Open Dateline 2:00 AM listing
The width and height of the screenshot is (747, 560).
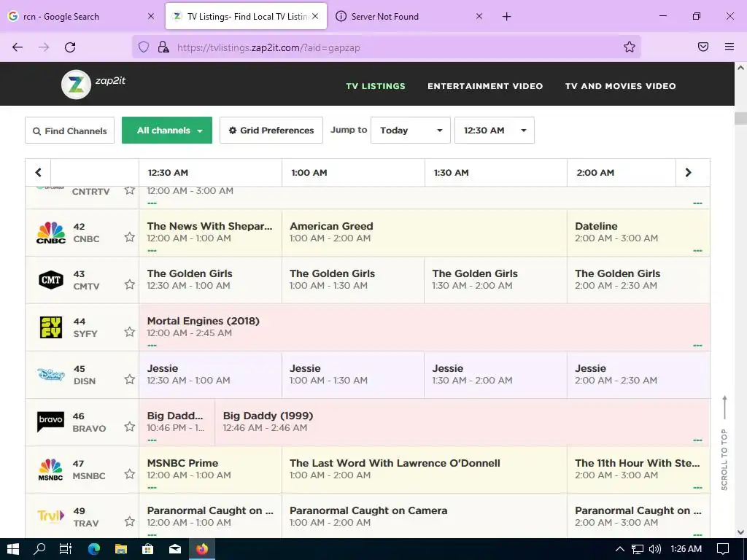click(638, 233)
